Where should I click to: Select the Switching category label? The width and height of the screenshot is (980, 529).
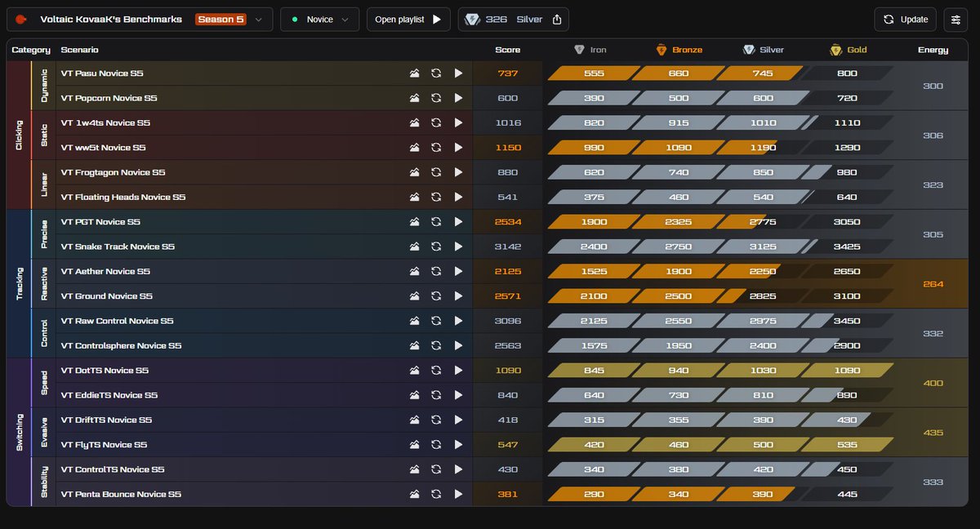19,433
